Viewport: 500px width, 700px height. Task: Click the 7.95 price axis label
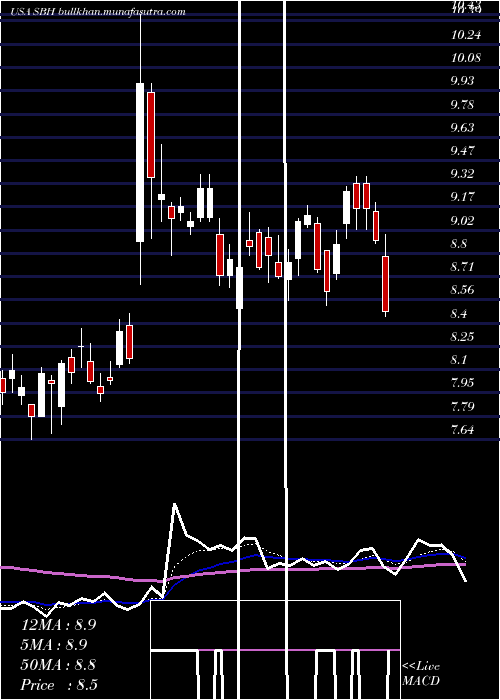coord(462,383)
